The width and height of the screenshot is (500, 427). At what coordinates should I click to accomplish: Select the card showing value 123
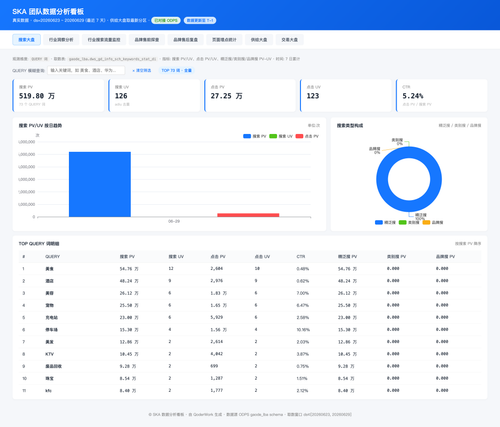click(346, 95)
